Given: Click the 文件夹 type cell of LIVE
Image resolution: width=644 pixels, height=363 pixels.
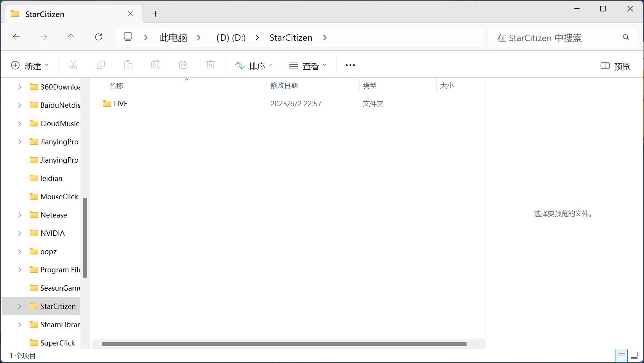Looking at the screenshot, I should pyautogui.click(x=373, y=104).
